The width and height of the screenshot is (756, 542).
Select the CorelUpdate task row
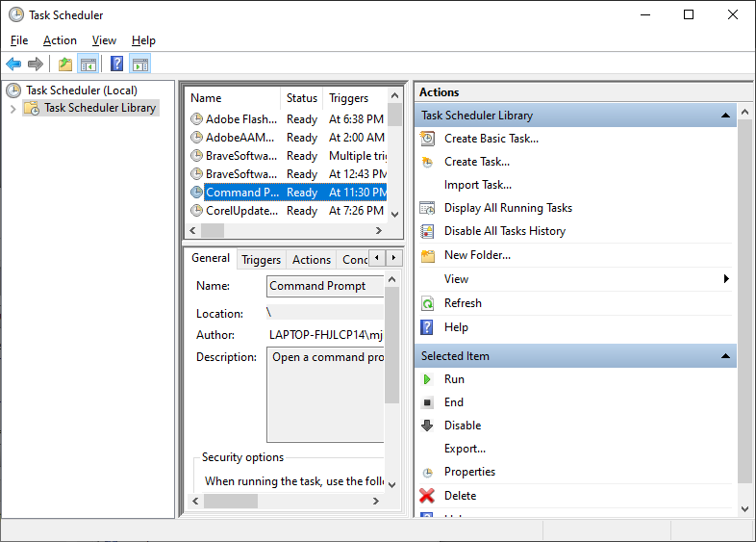pos(241,211)
